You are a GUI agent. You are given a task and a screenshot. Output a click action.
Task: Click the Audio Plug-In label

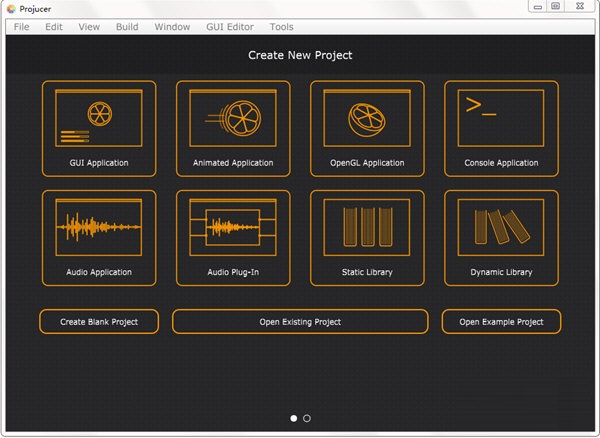(x=233, y=272)
